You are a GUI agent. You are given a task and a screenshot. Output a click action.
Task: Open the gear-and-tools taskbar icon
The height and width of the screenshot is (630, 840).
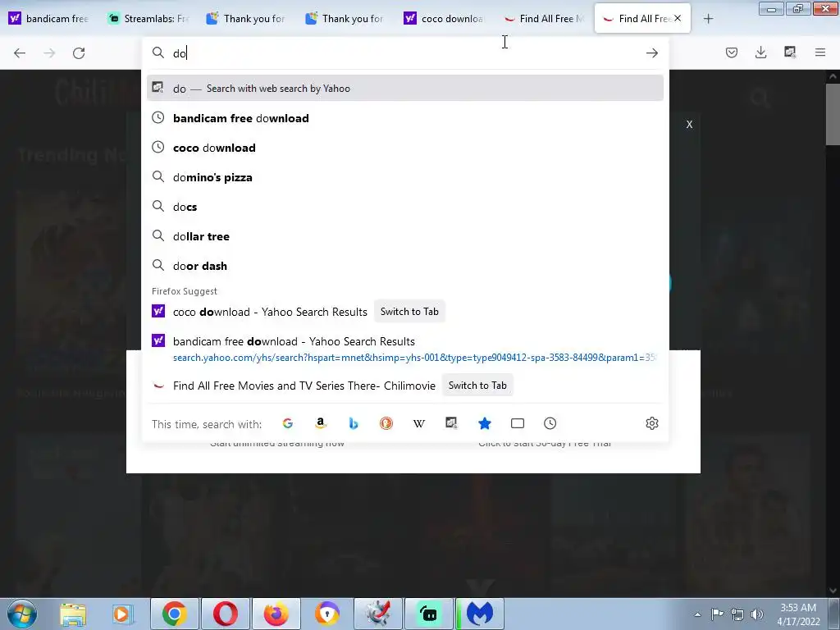(378, 614)
